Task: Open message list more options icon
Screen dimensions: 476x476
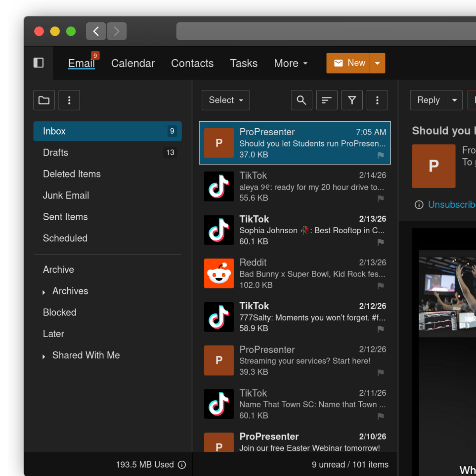Action: pyautogui.click(x=377, y=100)
